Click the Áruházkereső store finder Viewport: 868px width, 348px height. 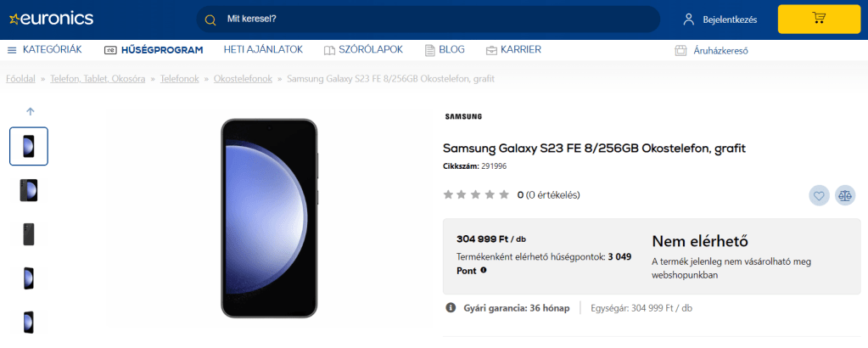pos(711,50)
